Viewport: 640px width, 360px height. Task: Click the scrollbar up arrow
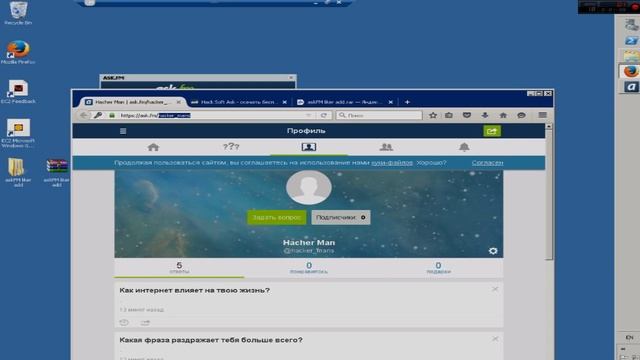point(549,127)
